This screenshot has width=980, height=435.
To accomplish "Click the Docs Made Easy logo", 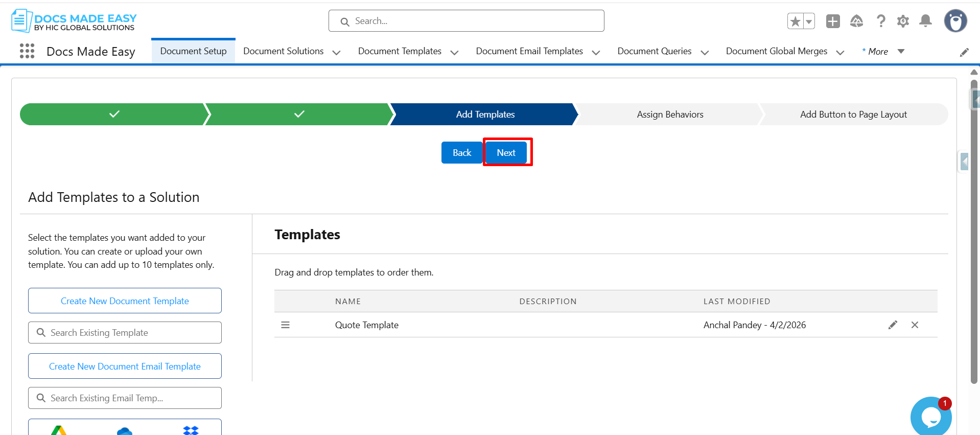I will [x=74, y=21].
